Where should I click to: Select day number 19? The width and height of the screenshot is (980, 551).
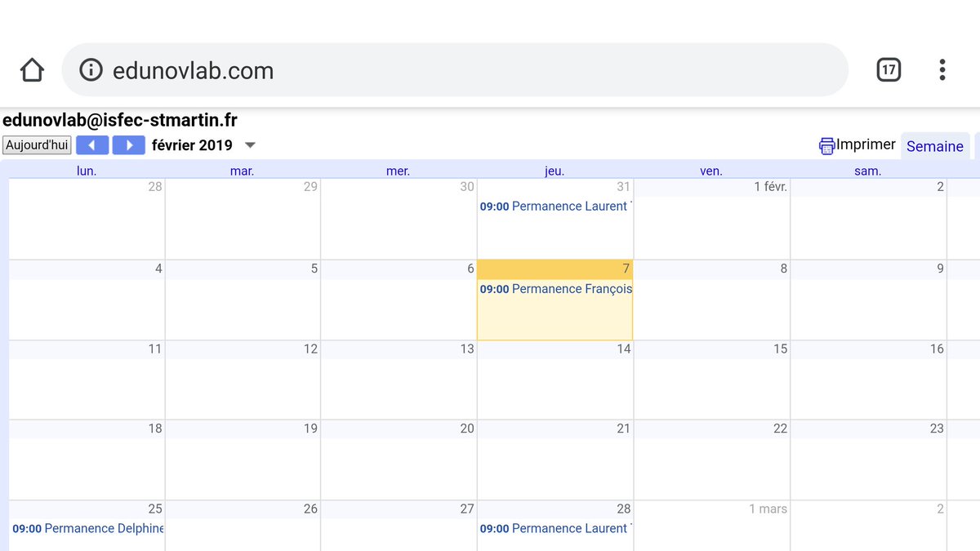point(310,429)
